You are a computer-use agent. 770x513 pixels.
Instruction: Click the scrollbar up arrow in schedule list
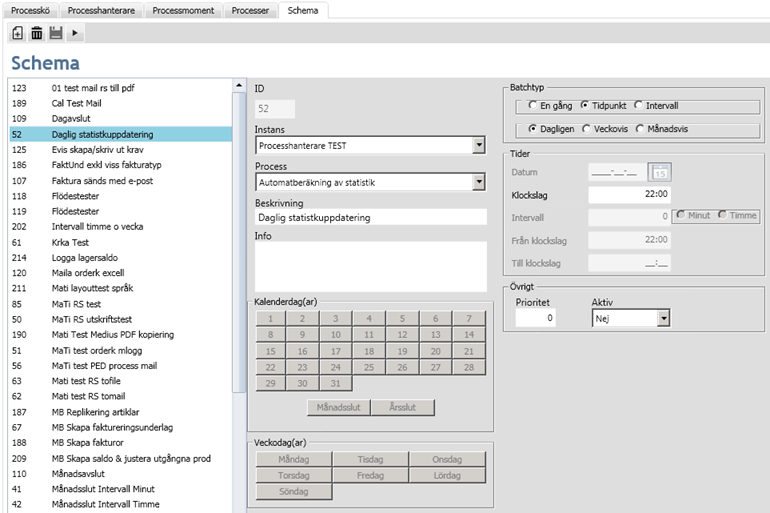[238, 86]
